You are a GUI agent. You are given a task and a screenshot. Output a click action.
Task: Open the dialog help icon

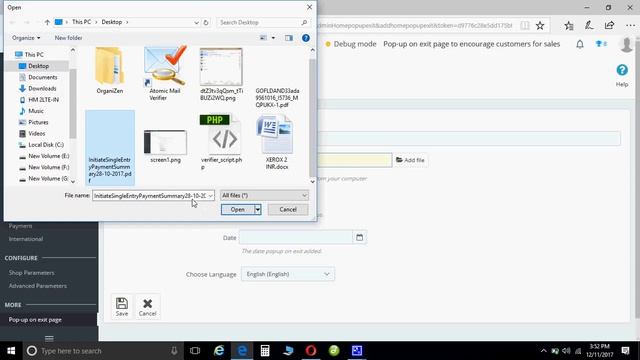306,38
